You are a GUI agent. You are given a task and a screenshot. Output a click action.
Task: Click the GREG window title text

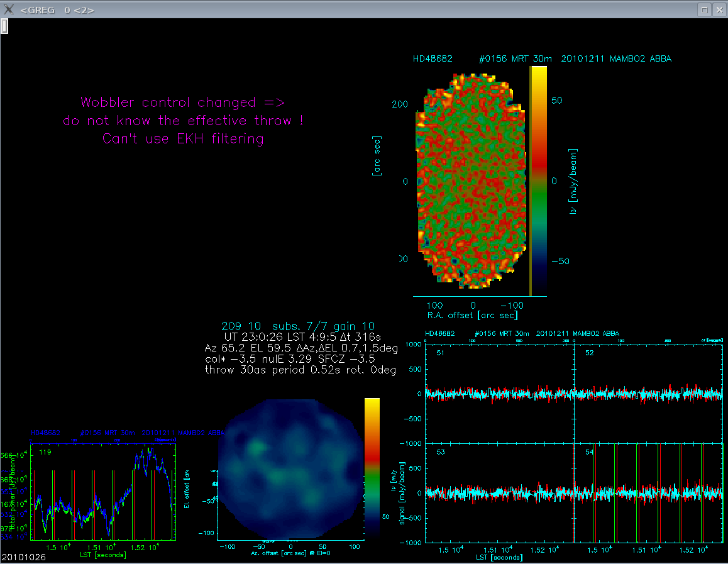click(x=57, y=10)
